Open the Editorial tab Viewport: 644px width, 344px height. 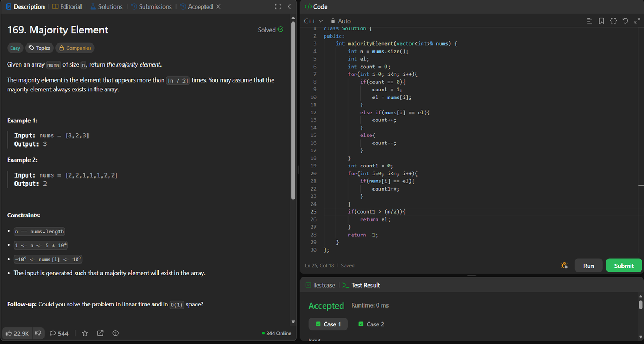(x=67, y=6)
